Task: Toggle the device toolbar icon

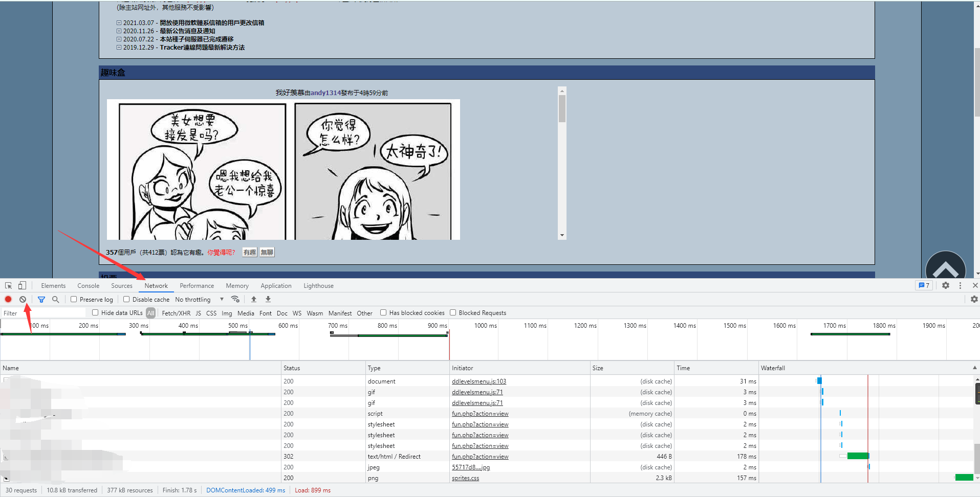Action: [x=22, y=285]
